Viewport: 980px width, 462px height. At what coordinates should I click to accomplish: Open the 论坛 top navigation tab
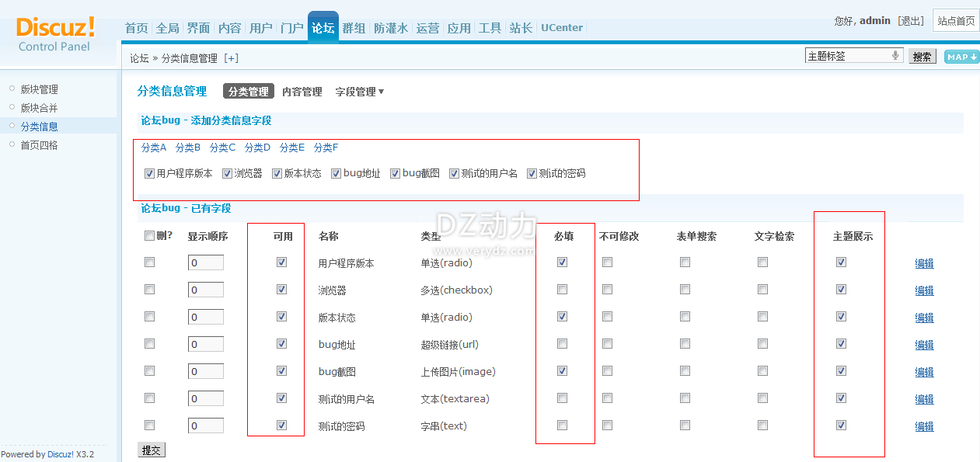[x=323, y=28]
